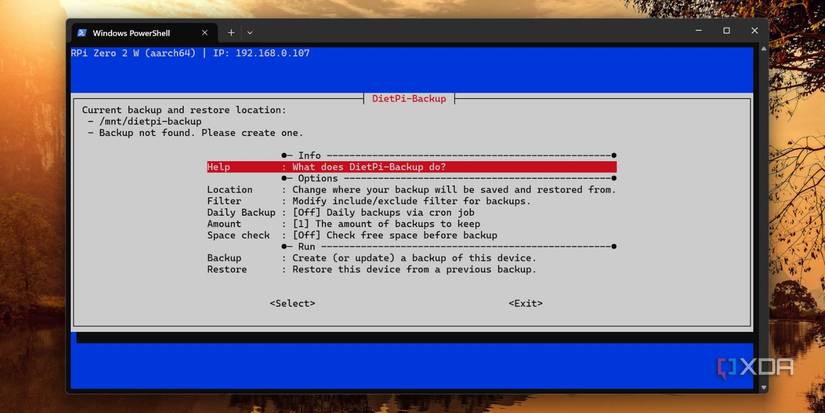The width and height of the screenshot is (825, 413).
Task: Switch to the Windows PowerShell tab
Action: (144, 33)
